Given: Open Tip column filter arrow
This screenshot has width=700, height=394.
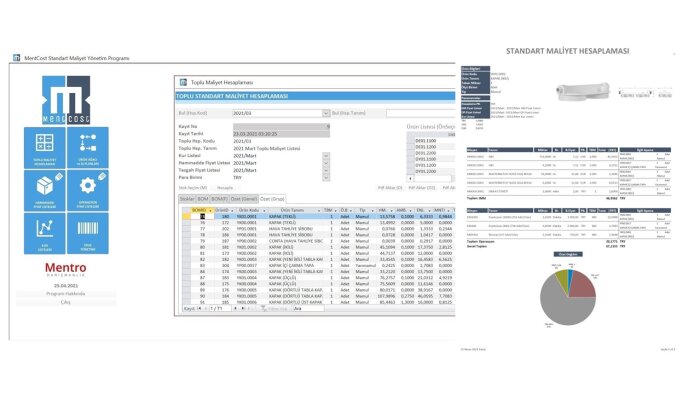Looking at the screenshot, I should pyautogui.click(x=372, y=210).
